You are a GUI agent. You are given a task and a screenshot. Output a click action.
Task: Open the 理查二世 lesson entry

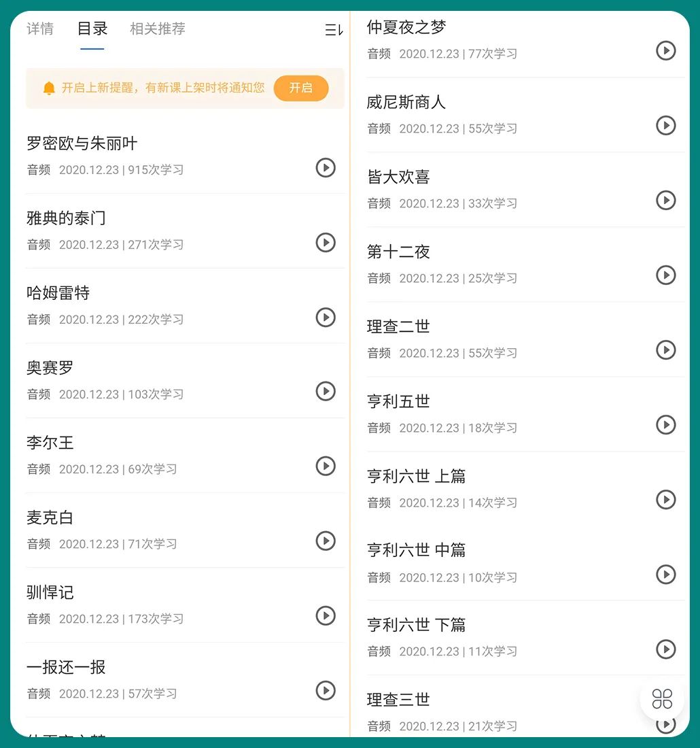click(x=398, y=326)
